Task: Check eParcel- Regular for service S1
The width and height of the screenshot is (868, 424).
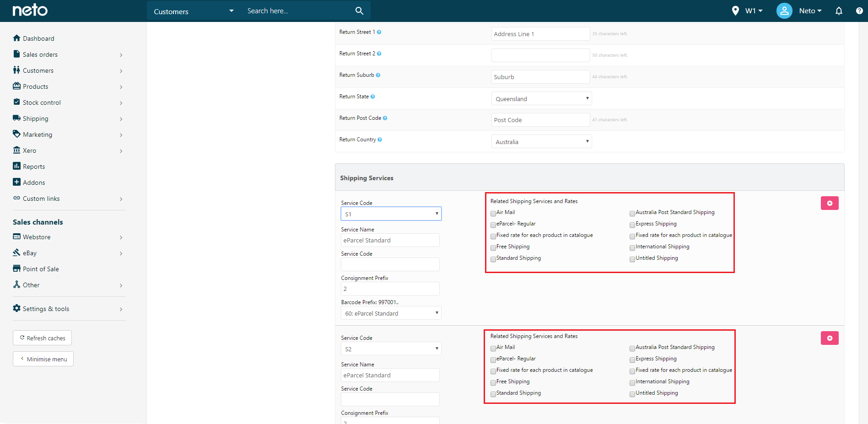Action: pyautogui.click(x=493, y=225)
